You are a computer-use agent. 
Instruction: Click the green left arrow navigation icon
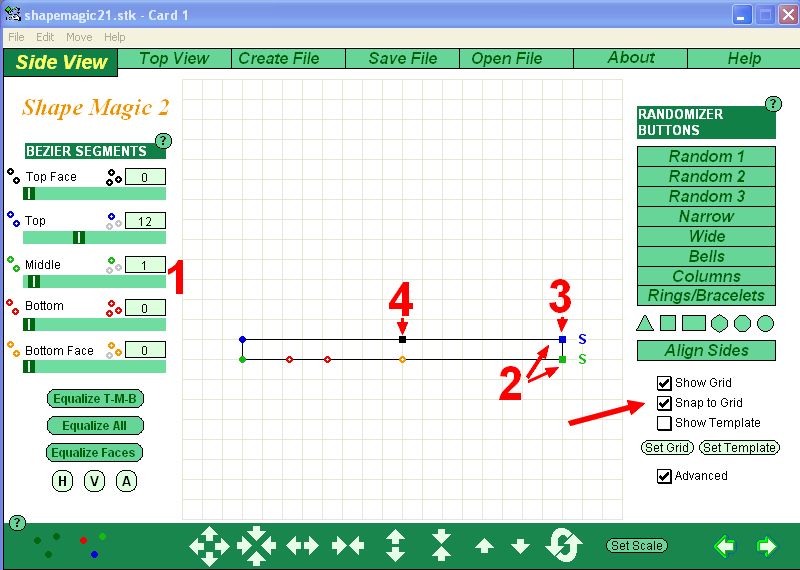point(725,547)
